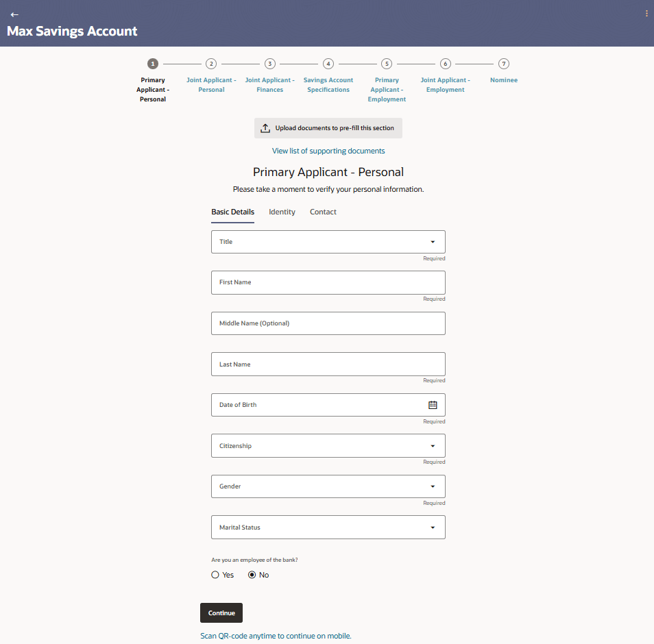Select No for bank employee question
Screen dimensions: 654x644
pyautogui.click(x=252, y=575)
